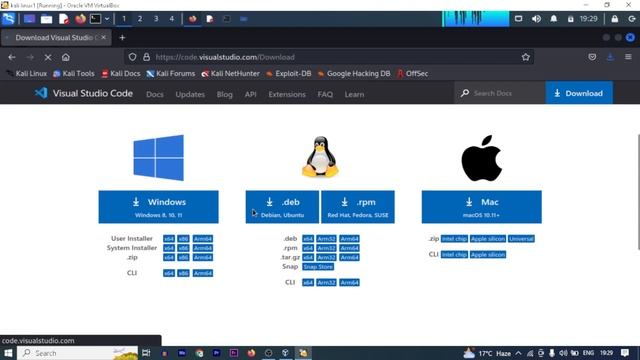Click x64 for Windows User Installer
Image resolution: width=640 pixels, height=360 pixels.
[169, 239]
